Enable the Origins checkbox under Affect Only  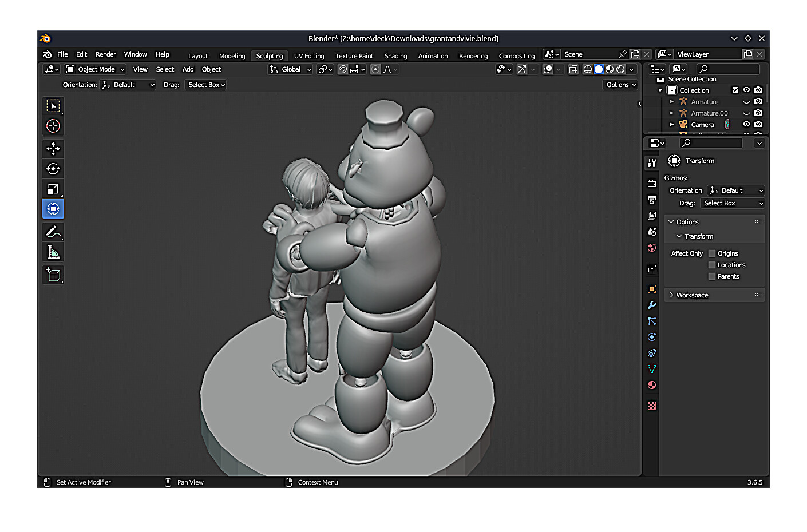[712, 253]
